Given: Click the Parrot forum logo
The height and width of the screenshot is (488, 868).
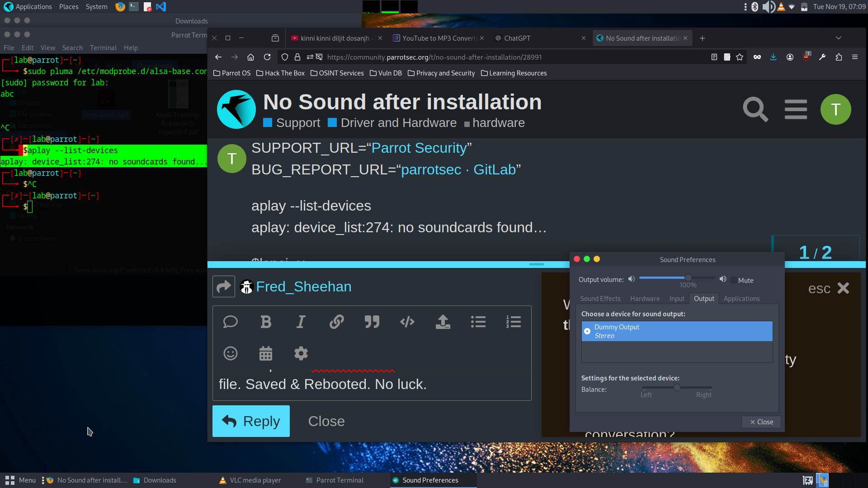Looking at the screenshot, I should [236, 109].
